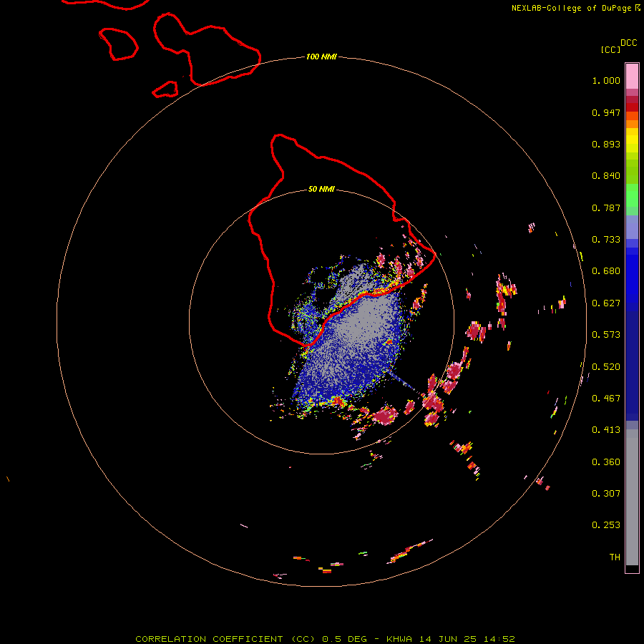
Task: Pick the bright green color bar segment
Action: [x=632, y=195]
